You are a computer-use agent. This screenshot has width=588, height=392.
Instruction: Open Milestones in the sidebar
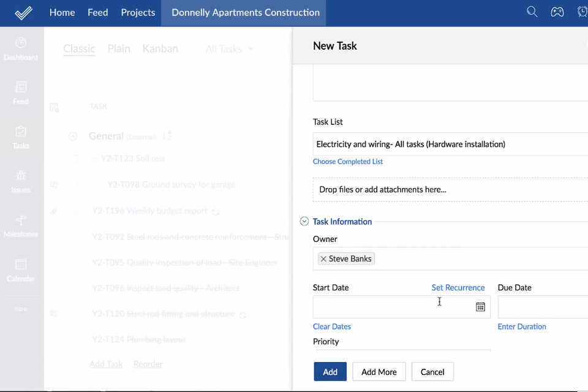(21, 225)
